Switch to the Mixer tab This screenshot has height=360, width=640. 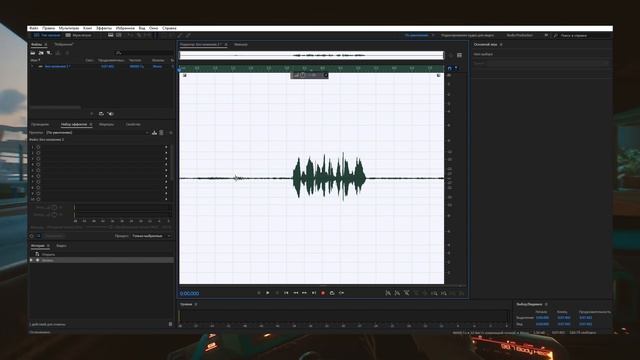[241, 44]
